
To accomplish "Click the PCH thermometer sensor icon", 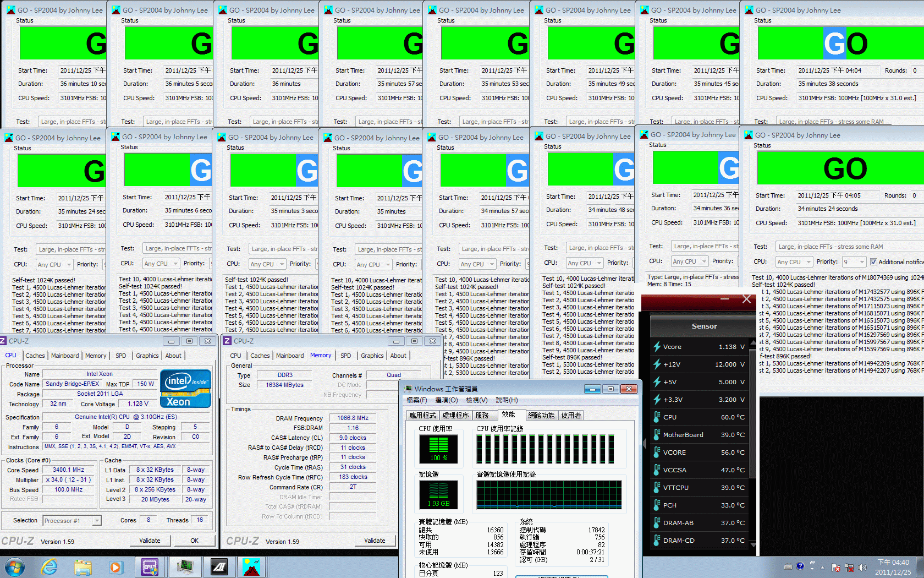I will pos(657,505).
